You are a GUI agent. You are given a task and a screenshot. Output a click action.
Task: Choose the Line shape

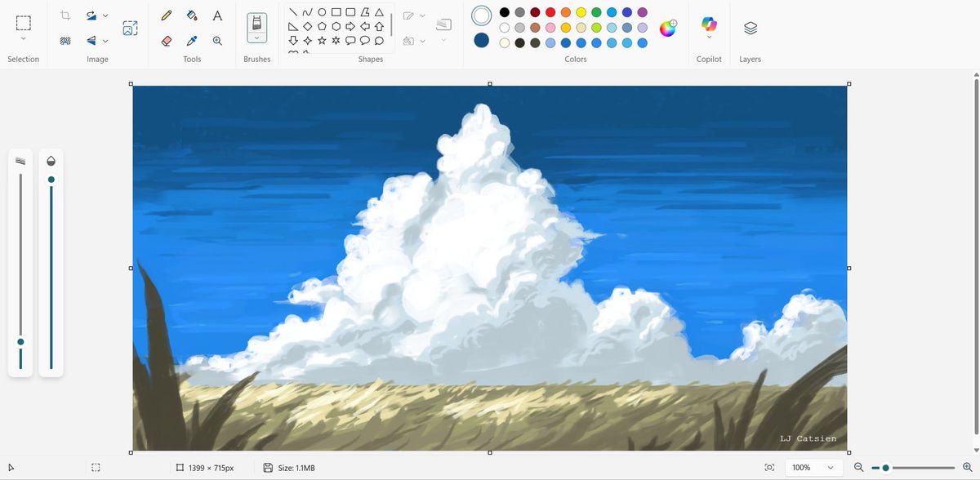coord(293,12)
